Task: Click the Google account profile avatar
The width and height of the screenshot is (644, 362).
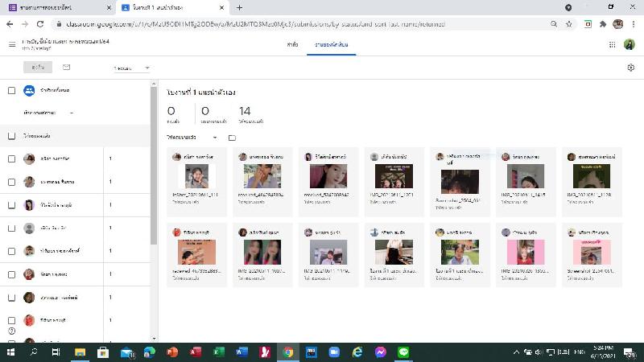Action: tap(630, 44)
